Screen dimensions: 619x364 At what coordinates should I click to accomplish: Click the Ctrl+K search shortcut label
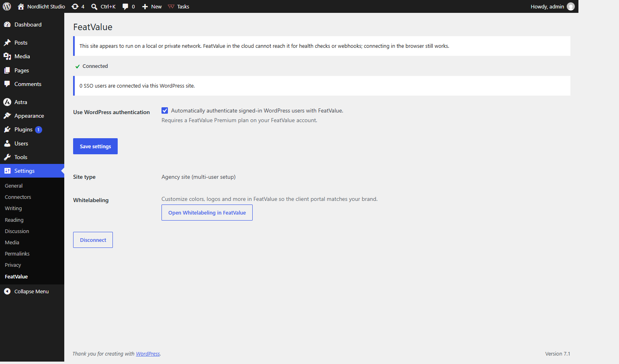(108, 6)
